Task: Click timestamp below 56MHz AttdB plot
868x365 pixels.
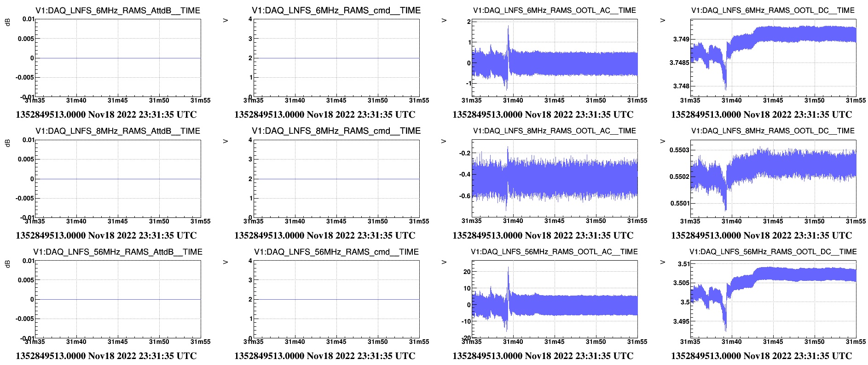Action: coord(106,356)
